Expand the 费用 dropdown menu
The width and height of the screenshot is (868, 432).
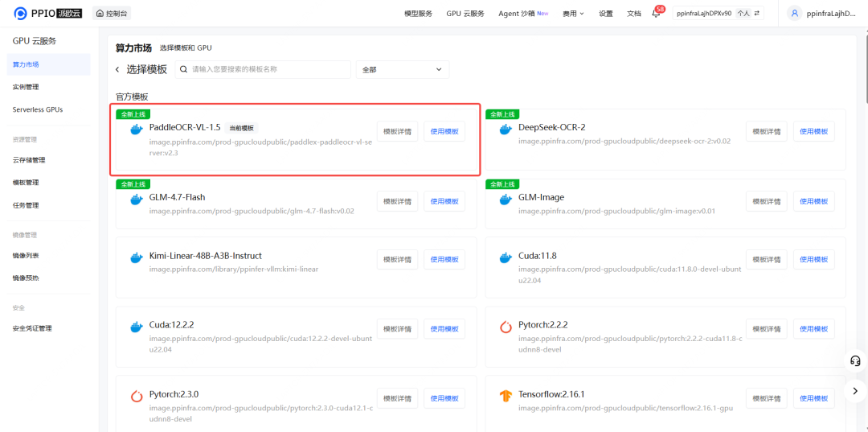573,14
